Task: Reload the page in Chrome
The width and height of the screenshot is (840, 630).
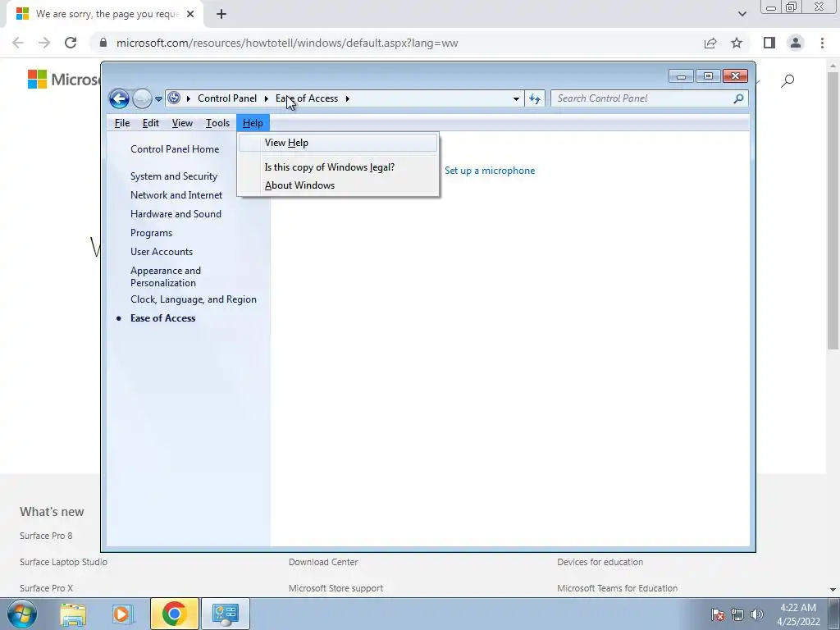Action: (x=71, y=43)
